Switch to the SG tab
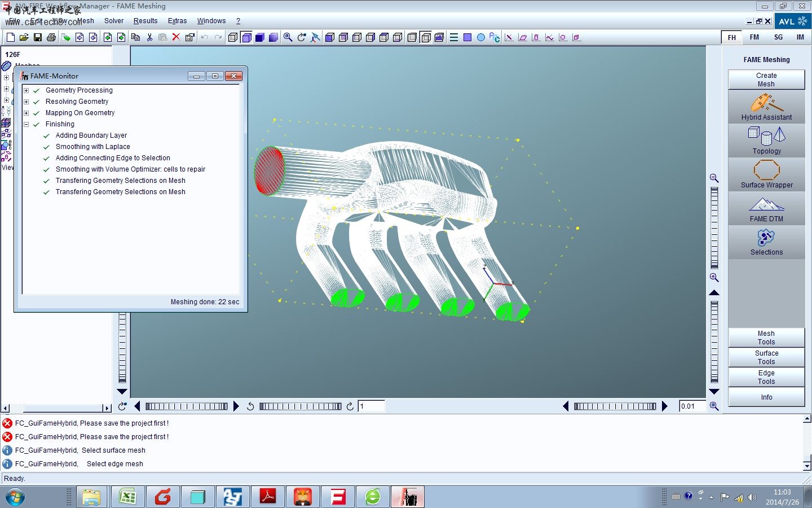This screenshot has width=812, height=508. point(778,37)
